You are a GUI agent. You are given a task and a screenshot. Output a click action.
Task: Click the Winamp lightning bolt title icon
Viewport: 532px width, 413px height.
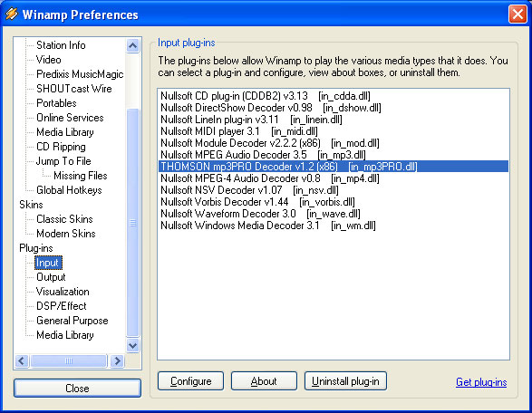pyautogui.click(x=12, y=14)
